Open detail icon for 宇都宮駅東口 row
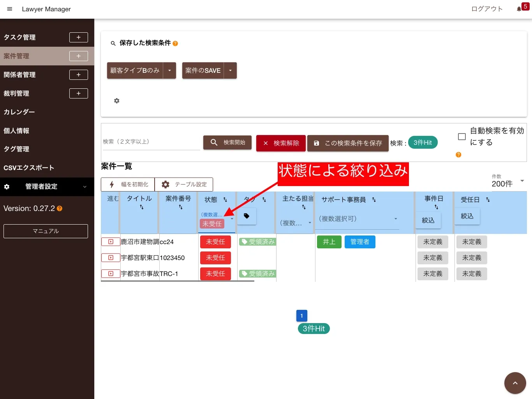 point(111,258)
